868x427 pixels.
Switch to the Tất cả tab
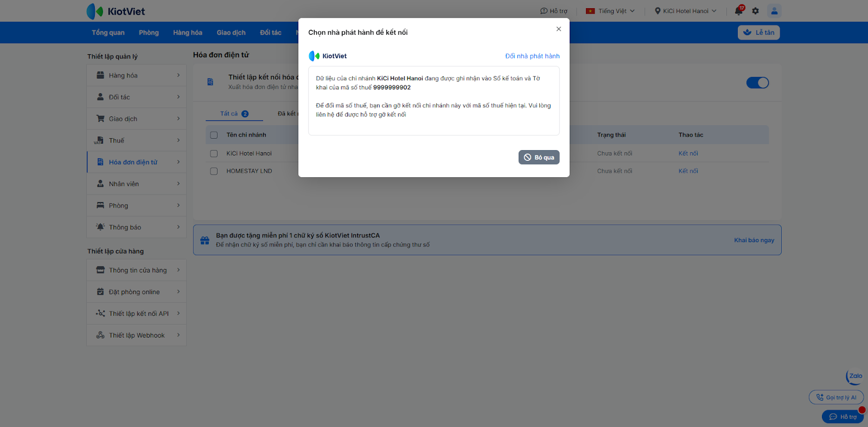pyautogui.click(x=234, y=114)
